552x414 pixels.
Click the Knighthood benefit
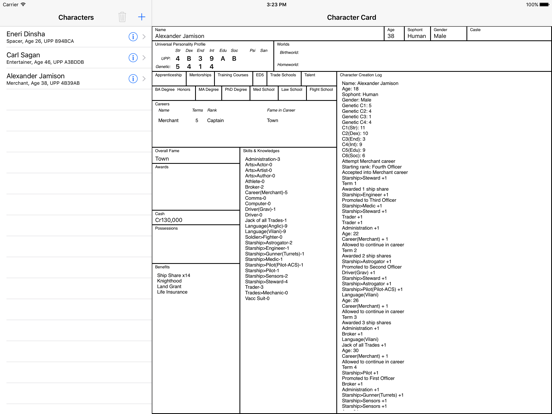tap(169, 281)
